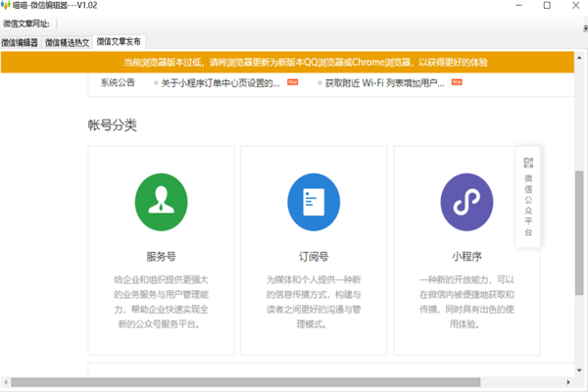Open the 微信精选热文 tab
Screen dimensions: 588x392
pyautogui.click(x=68, y=42)
